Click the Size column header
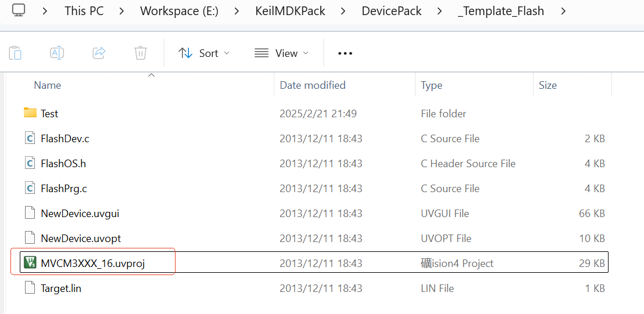The height and width of the screenshot is (314, 644). (x=548, y=85)
